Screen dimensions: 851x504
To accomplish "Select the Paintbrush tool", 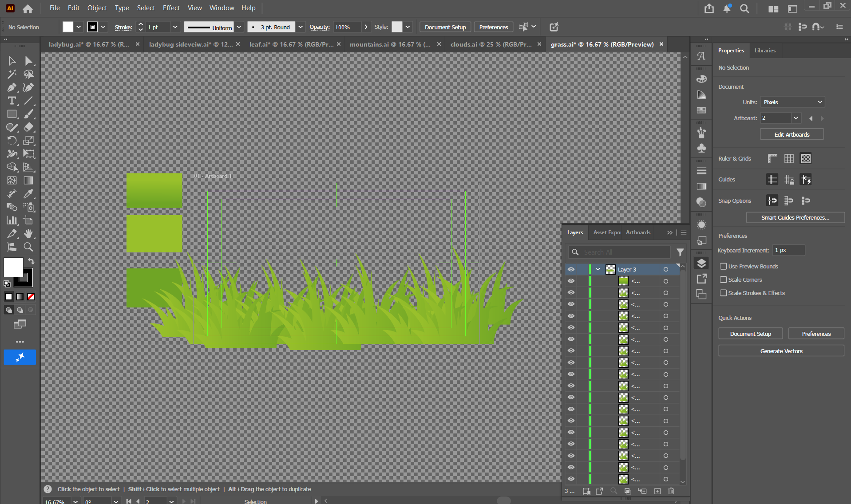I will click(x=29, y=114).
